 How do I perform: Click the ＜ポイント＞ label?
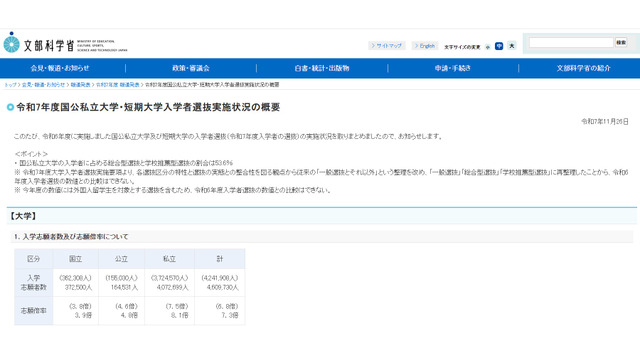coord(31,154)
